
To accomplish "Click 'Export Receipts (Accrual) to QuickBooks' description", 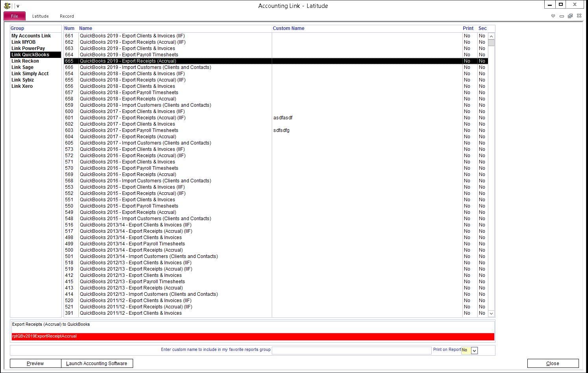I will click(51, 325).
